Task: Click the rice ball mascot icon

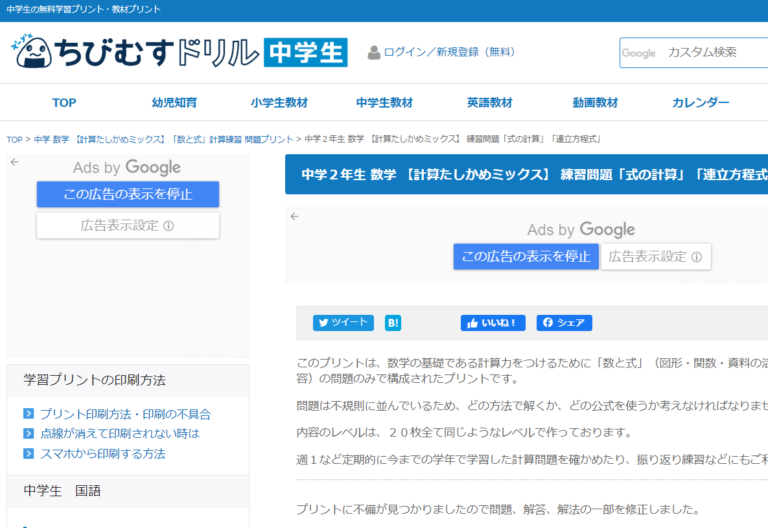Action: (32, 51)
